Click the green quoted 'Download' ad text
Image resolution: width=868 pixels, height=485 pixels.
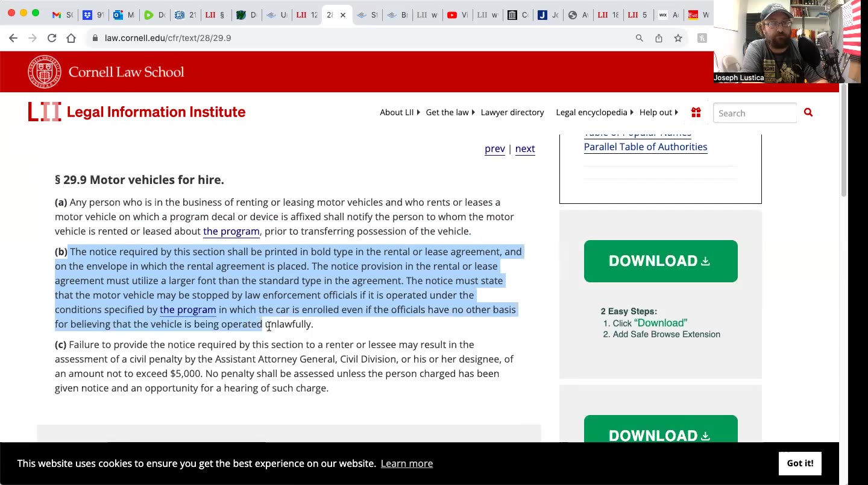[661, 323]
